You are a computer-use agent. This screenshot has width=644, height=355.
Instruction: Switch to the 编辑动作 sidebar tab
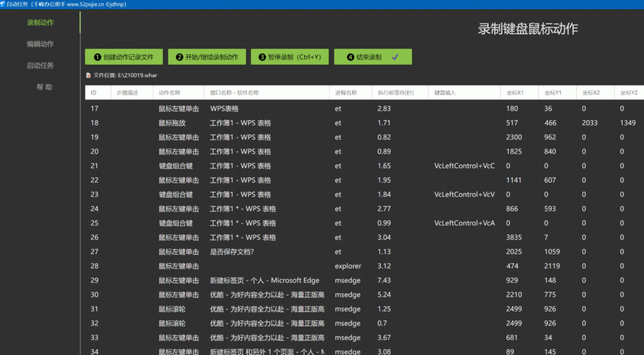pyautogui.click(x=40, y=44)
